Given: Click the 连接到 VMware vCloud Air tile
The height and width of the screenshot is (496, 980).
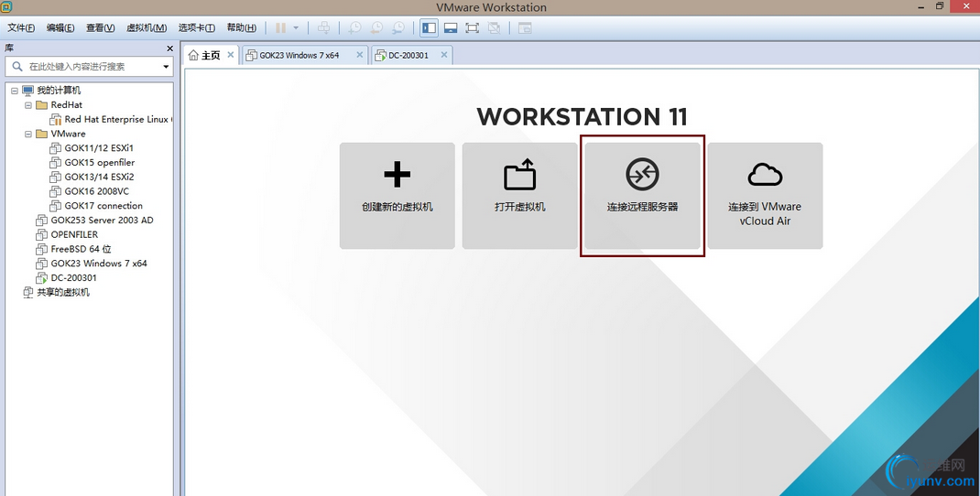Looking at the screenshot, I should (x=765, y=196).
